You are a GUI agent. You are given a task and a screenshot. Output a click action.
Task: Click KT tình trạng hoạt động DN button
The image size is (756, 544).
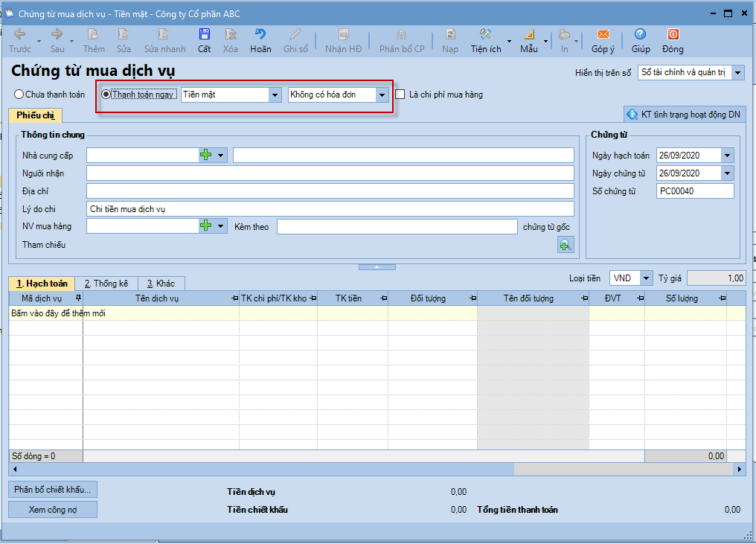point(684,115)
